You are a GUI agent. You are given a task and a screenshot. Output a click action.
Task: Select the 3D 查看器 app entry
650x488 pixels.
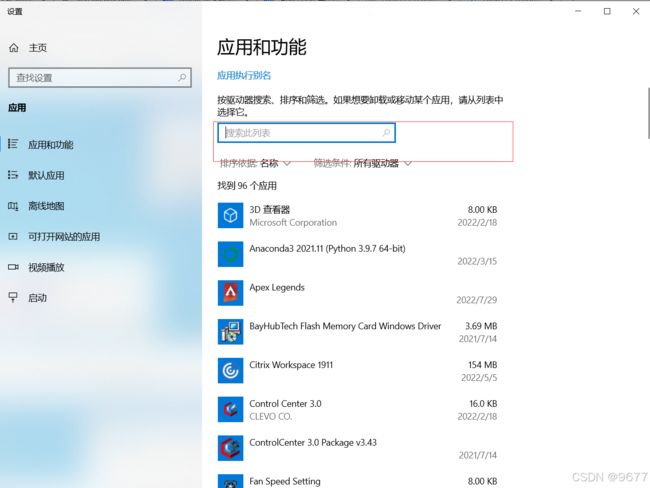[357, 216]
